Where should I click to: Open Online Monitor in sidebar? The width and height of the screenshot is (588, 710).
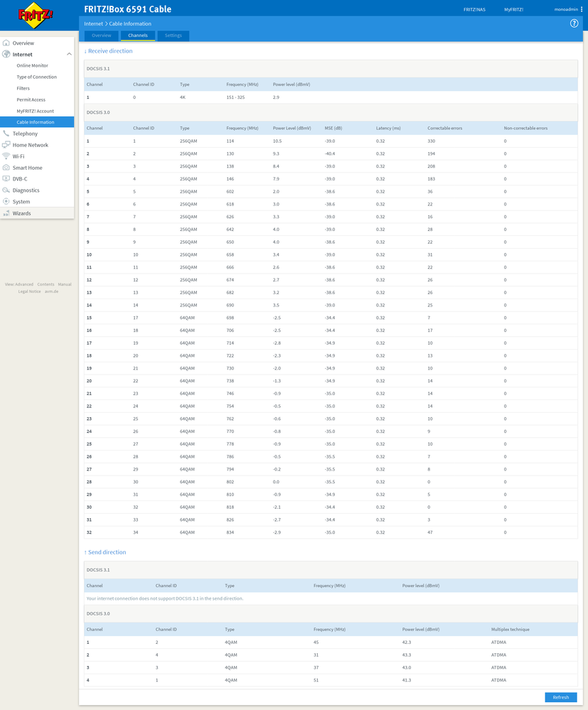(32, 65)
